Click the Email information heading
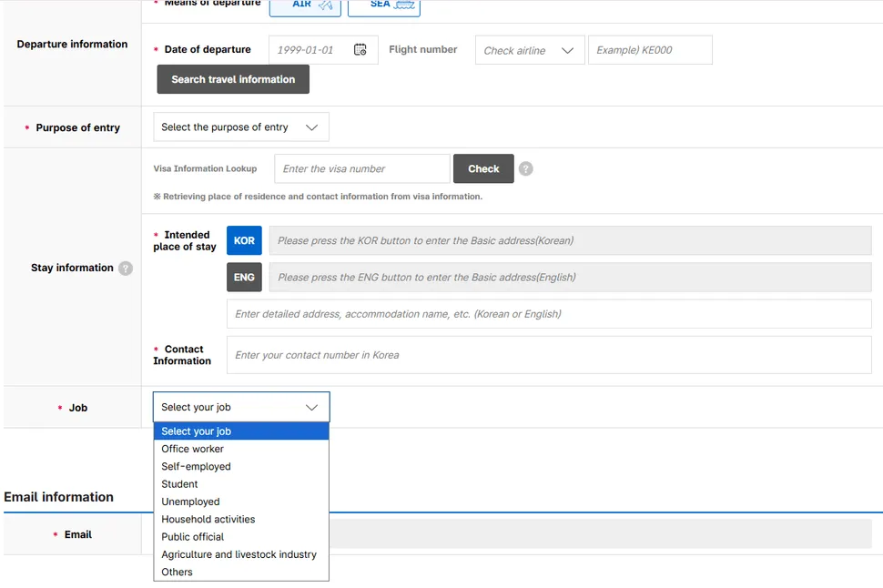 click(58, 497)
